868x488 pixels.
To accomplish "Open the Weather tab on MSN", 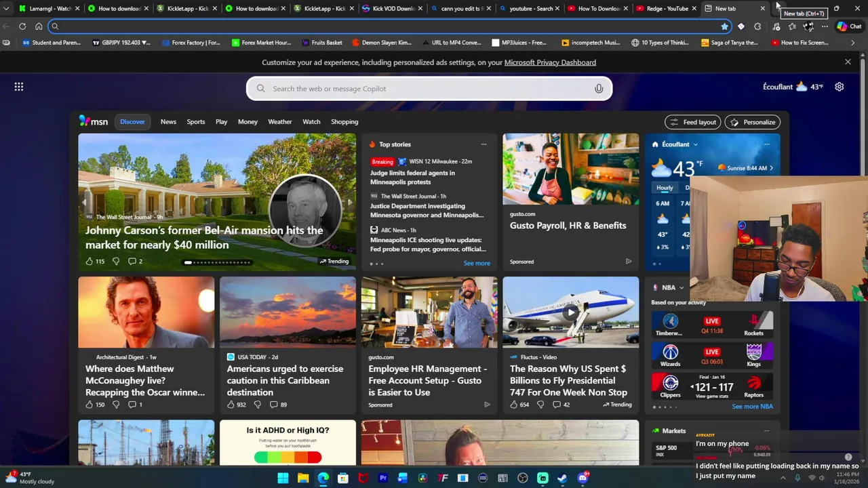I will 279,122.
